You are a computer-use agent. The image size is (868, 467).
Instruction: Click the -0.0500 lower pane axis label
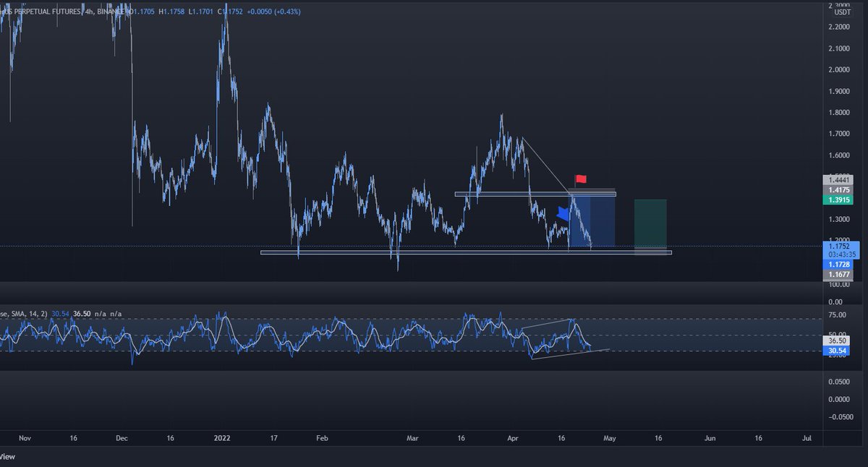[839, 416]
